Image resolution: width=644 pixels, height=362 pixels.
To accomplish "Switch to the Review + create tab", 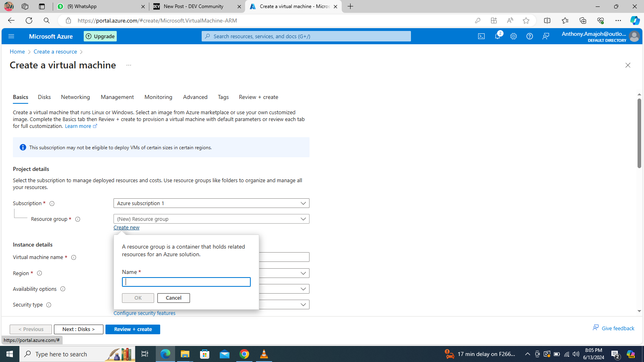I will [x=258, y=97].
